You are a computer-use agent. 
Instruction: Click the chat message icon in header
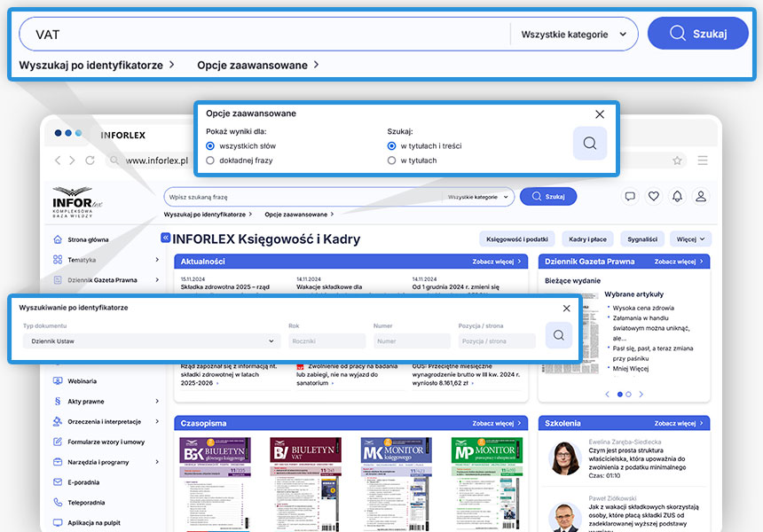point(630,196)
